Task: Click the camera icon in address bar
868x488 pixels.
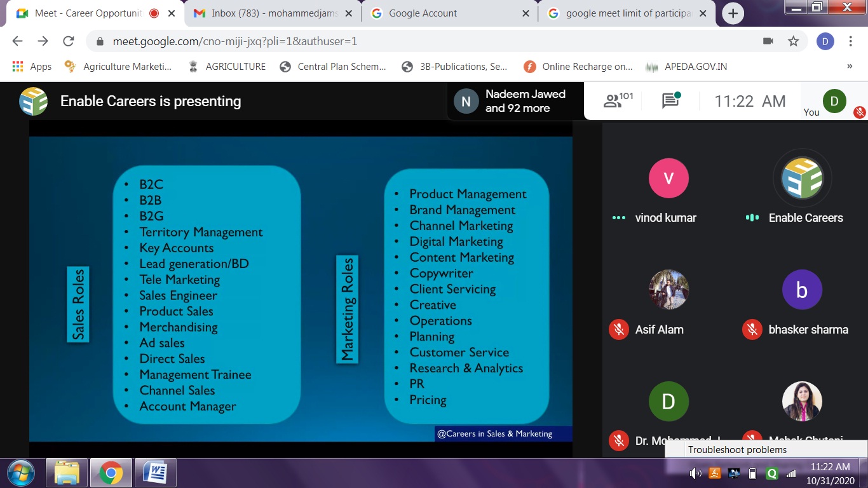Action: click(x=768, y=41)
